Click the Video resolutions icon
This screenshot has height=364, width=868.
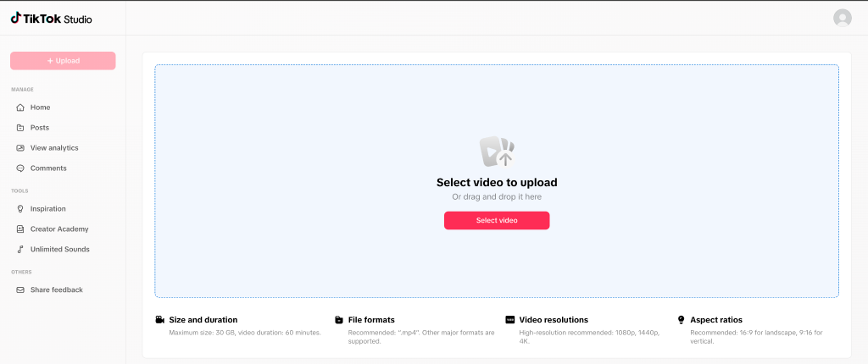click(509, 320)
